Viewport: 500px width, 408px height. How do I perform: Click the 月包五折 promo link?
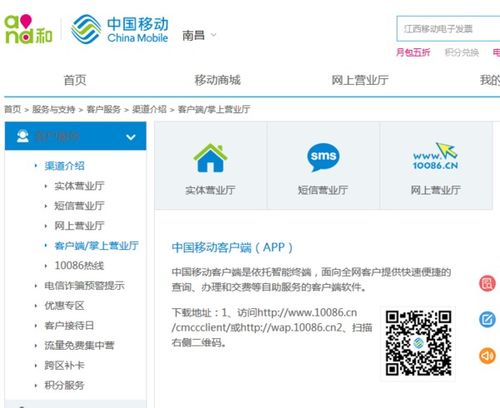(413, 52)
